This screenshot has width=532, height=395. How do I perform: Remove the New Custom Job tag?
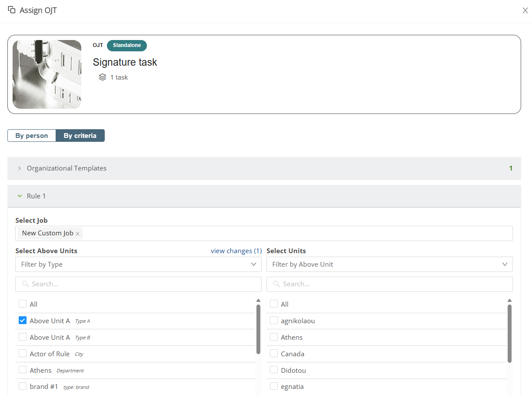coord(77,234)
